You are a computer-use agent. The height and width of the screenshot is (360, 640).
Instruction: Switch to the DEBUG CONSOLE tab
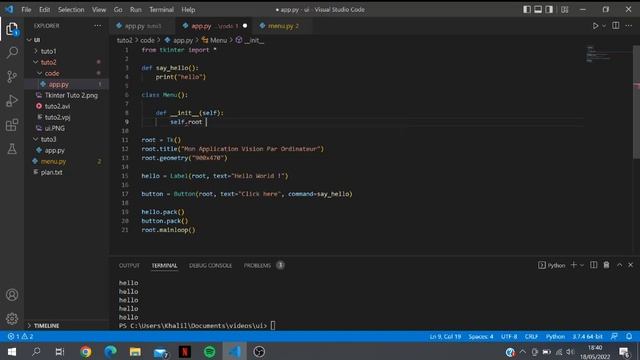(210, 265)
